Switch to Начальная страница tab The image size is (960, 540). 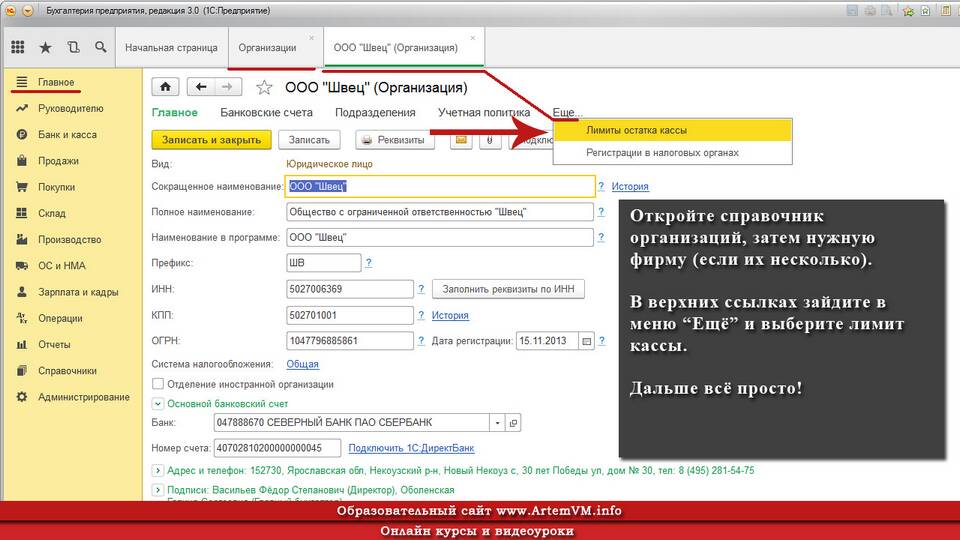tap(171, 47)
